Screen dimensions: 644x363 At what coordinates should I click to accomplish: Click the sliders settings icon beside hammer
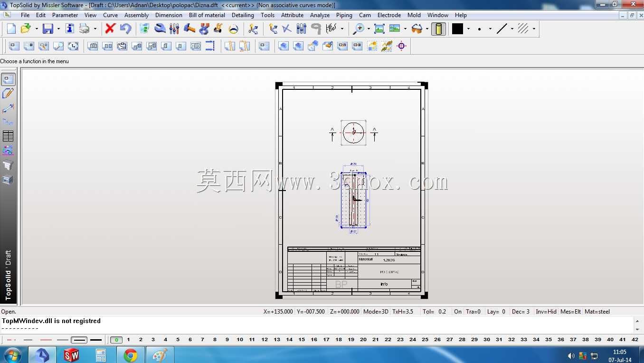coord(174,29)
